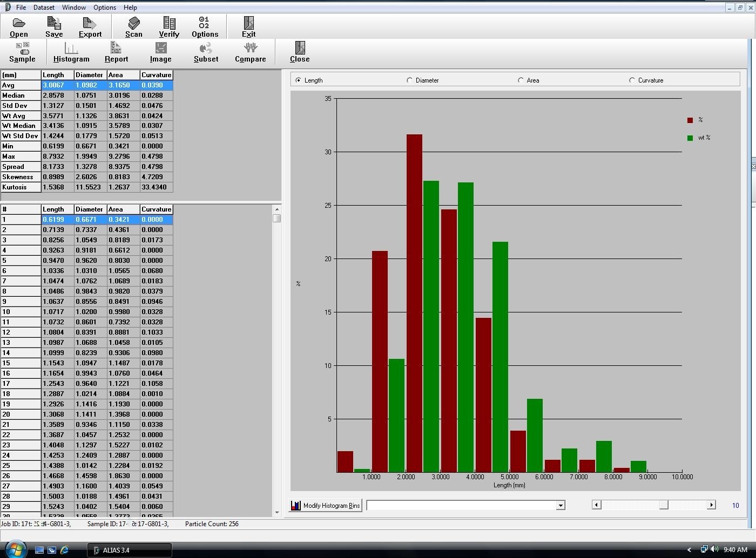
Task: Open the Dataset menu
Action: pos(44,8)
